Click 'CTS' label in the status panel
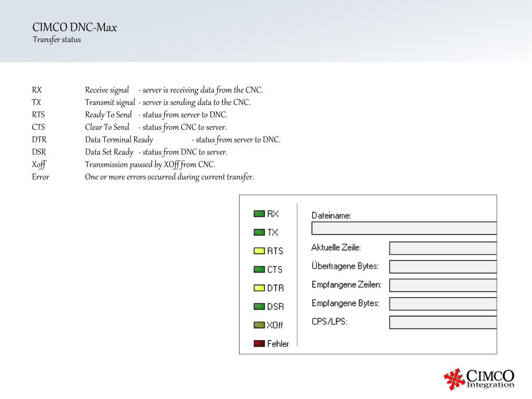532x399 pixels. [275, 270]
